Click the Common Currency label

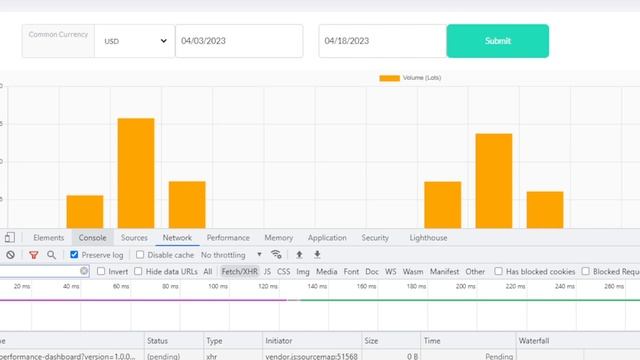(58, 34)
